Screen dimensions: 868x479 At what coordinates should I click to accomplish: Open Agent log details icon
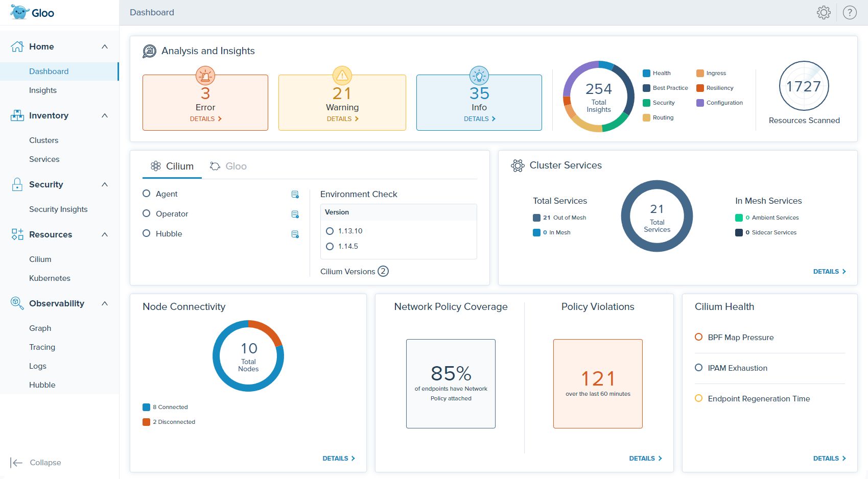(295, 194)
